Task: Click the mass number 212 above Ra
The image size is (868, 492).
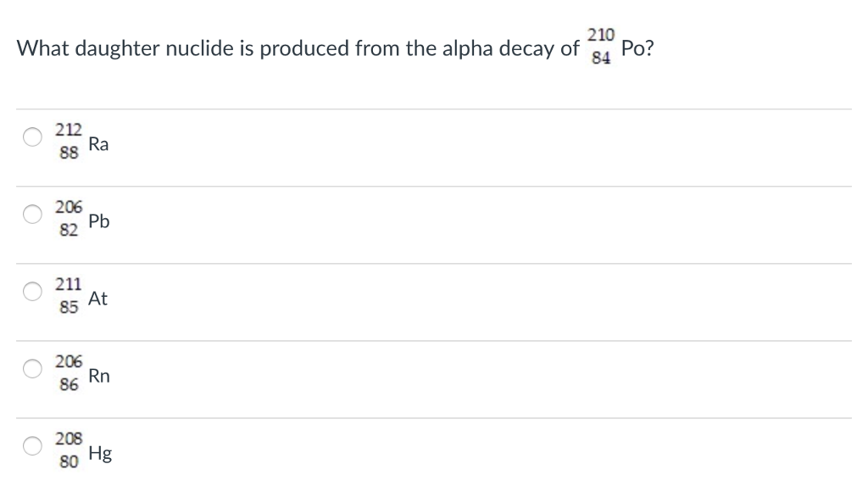Action: click(x=68, y=130)
